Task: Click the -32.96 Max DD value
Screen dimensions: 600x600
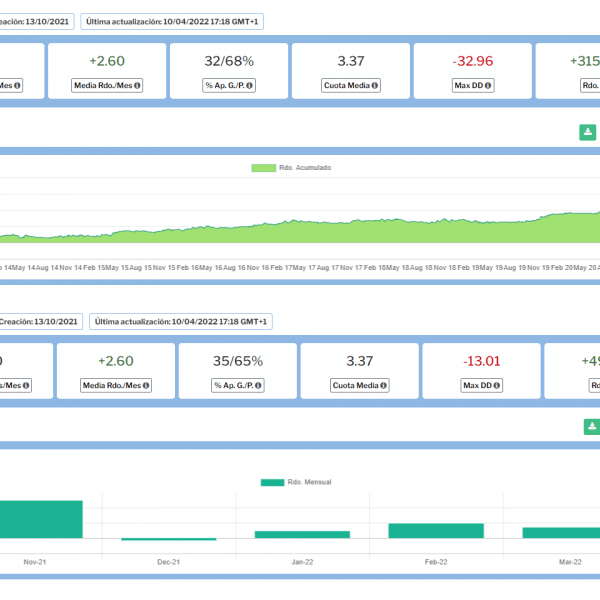Action: [473, 61]
